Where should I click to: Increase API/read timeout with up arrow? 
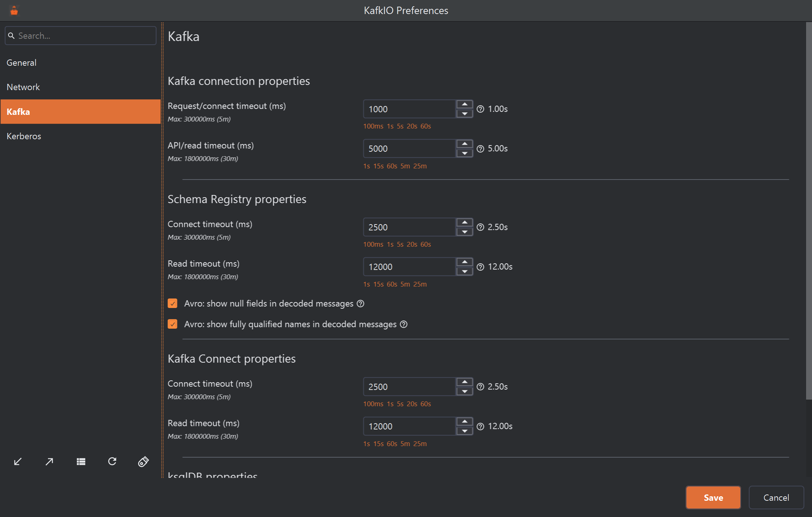(x=465, y=144)
